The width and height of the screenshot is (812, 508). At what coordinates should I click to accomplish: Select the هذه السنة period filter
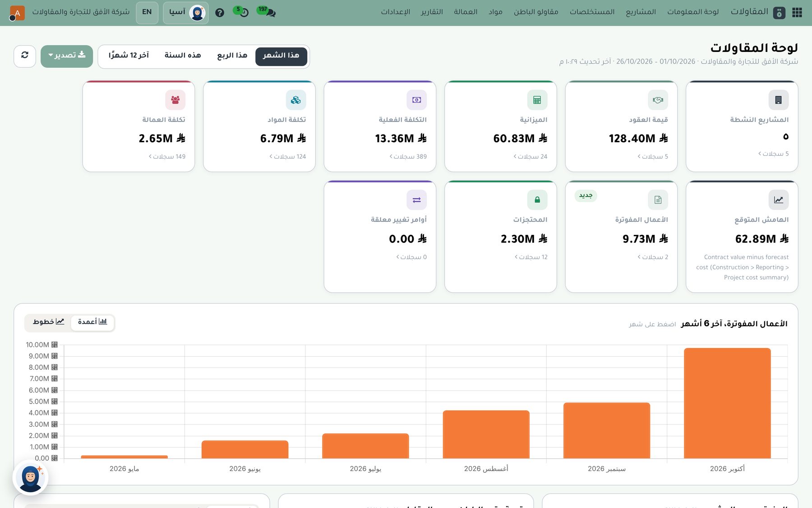point(183,56)
